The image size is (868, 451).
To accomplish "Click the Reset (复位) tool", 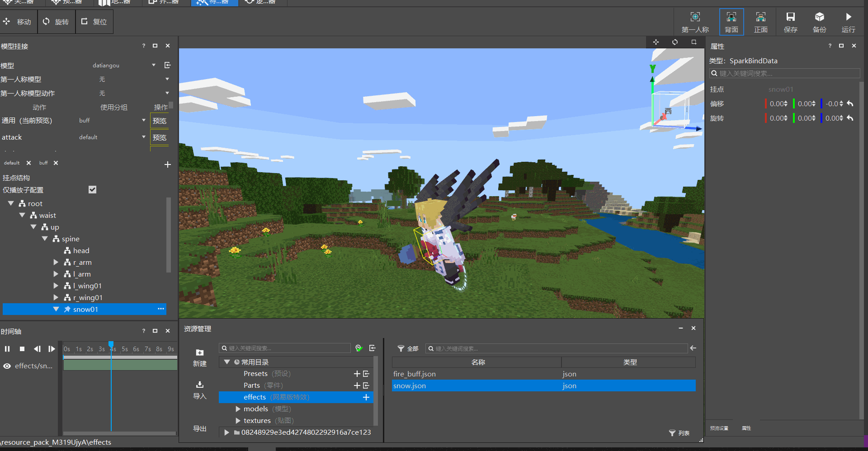I will [x=94, y=22].
